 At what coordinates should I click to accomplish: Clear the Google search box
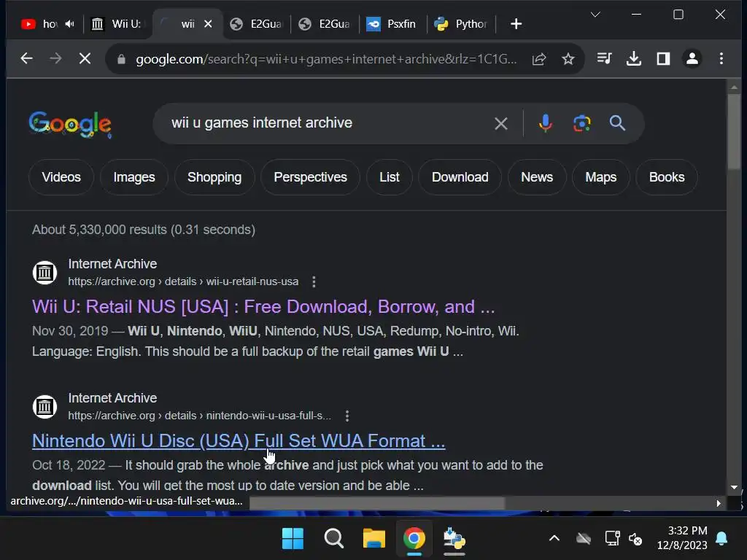(x=500, y=124)
